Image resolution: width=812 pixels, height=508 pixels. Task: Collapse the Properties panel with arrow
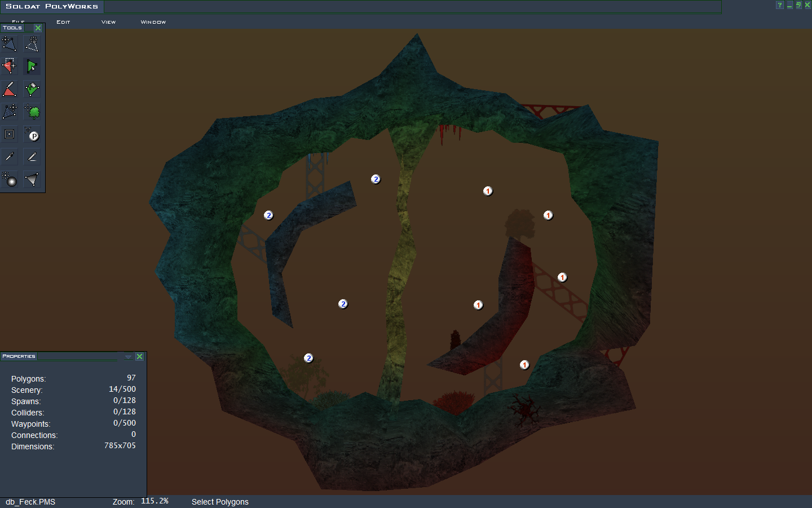tap(128, 357)
